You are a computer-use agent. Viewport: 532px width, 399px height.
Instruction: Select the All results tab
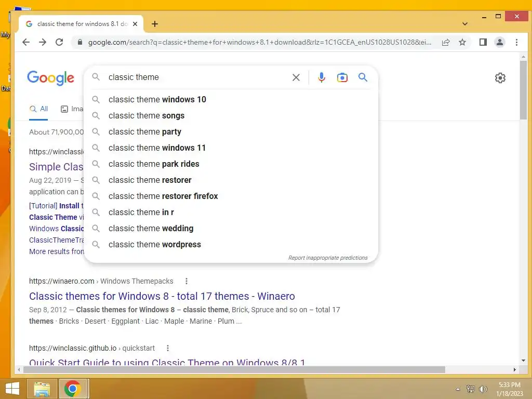coord(38,109)
